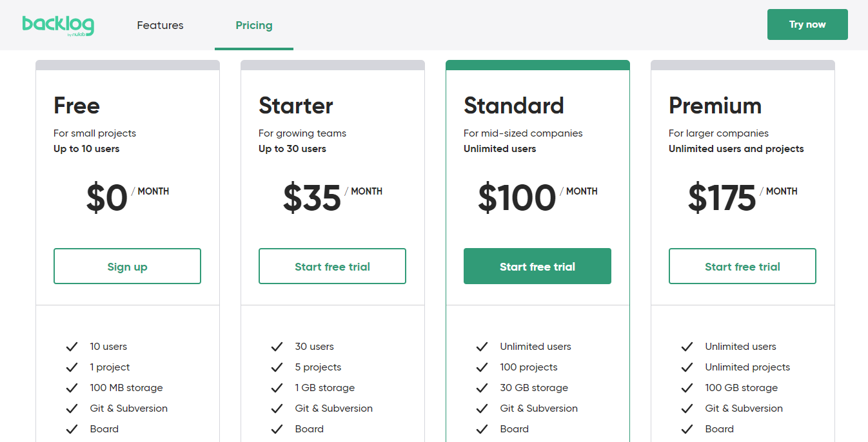Click checkmark beside Standard's Unlimited users
868x442 pixels.
482,347
